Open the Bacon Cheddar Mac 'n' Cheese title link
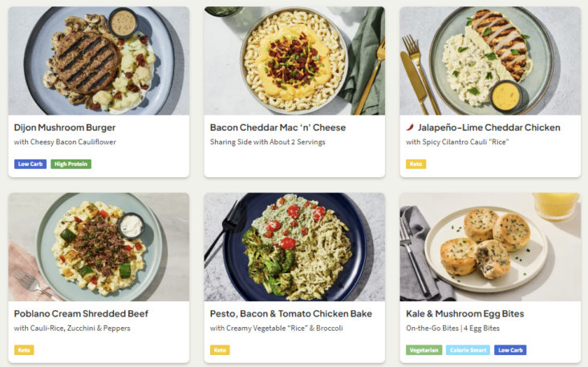The width and height of the screenshot is (588, 367). (278, 127)
